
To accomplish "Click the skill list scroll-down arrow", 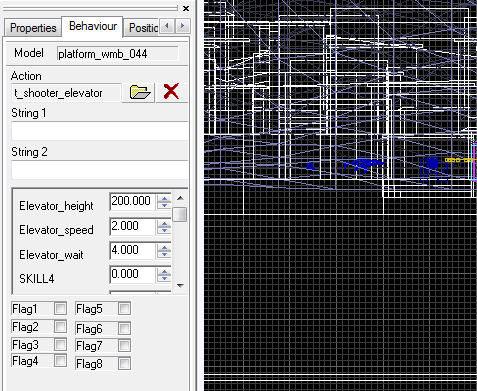I will (x=180, y=286).
